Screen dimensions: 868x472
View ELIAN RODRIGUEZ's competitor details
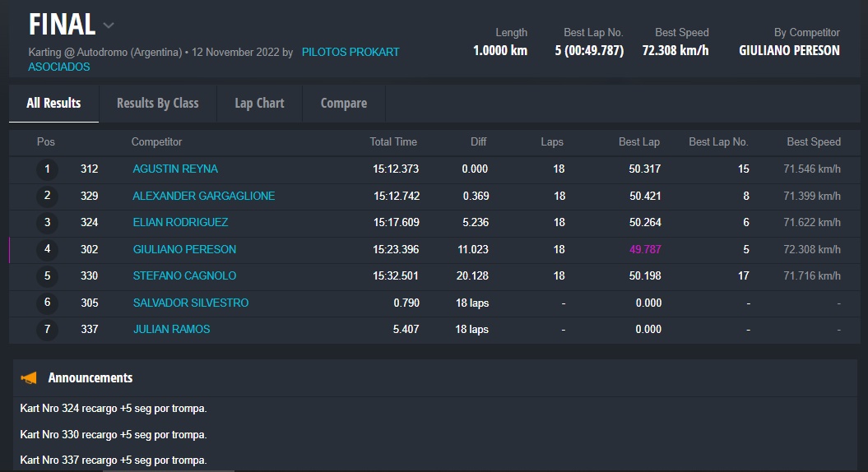[180, 223]
